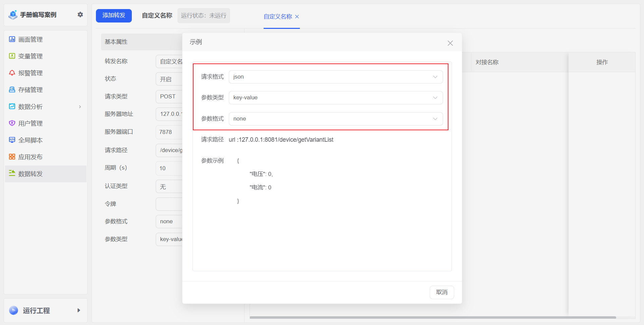The height and width of the screenshot is (325, 644).
Task: Click the 添加转发 button
Action: point(114,15)
